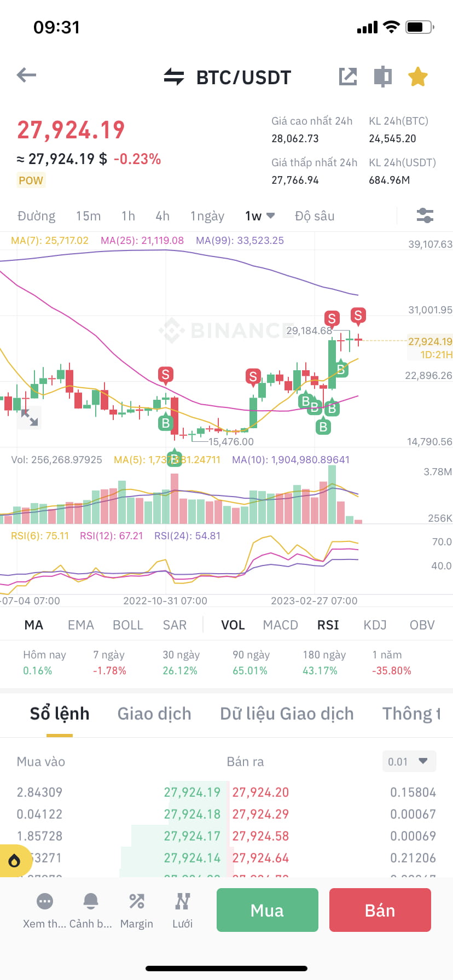Expand the Thông tin tab at right edge

coord(410,714)
